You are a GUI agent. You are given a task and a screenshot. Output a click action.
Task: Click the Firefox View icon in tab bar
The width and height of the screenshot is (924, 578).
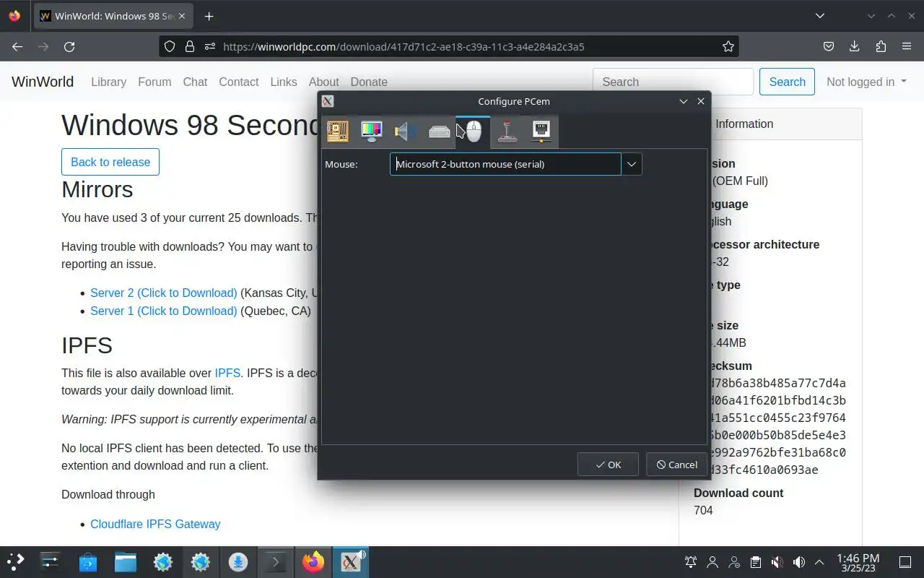14,16
